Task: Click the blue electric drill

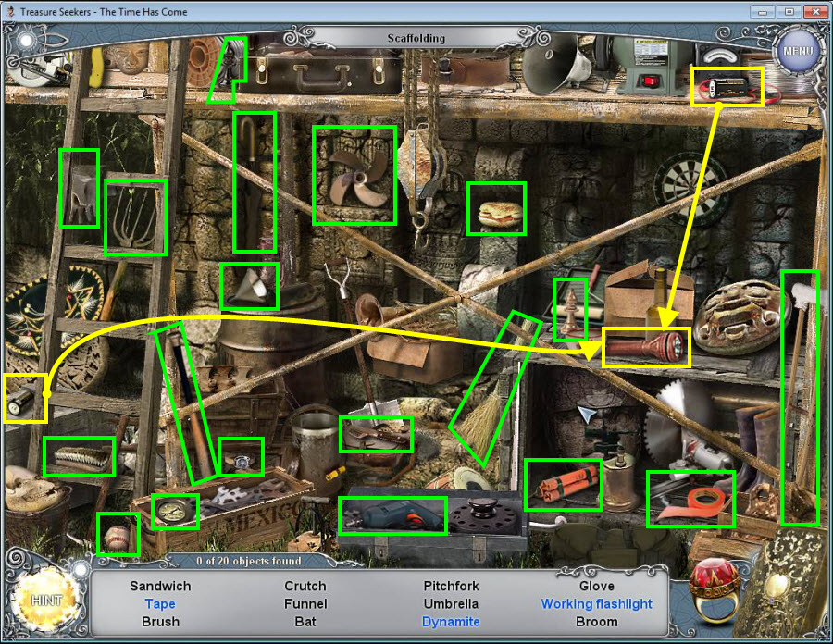Action: (x=392, y=515)
